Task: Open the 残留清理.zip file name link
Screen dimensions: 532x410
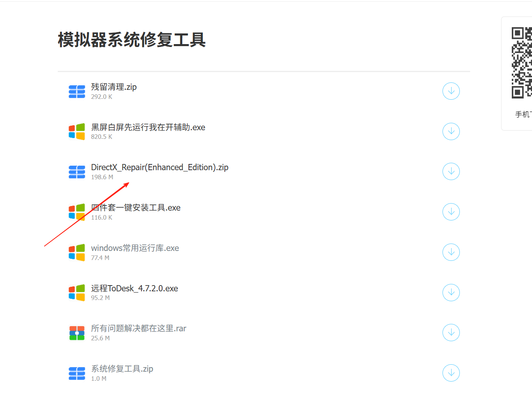Action: tap(114, 87)
